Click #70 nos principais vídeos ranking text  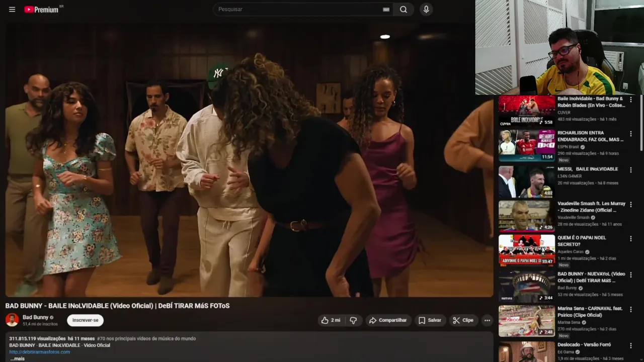click(146, 338)
